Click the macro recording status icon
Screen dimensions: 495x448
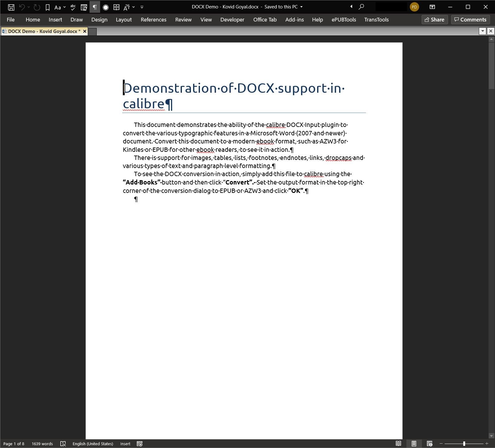[140, 444]
